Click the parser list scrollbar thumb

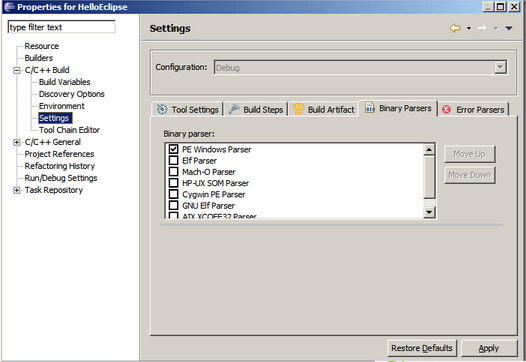pos(429,177)
